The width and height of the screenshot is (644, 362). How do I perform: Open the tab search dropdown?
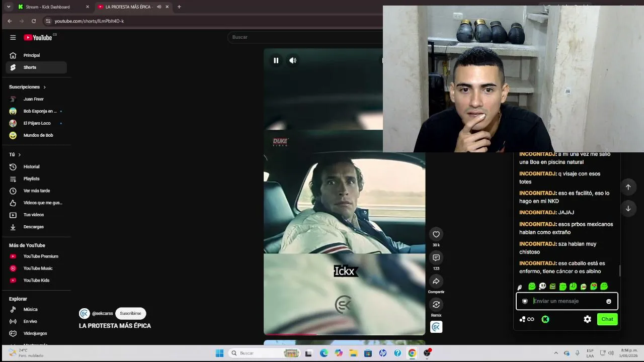(x=8, y=7)
